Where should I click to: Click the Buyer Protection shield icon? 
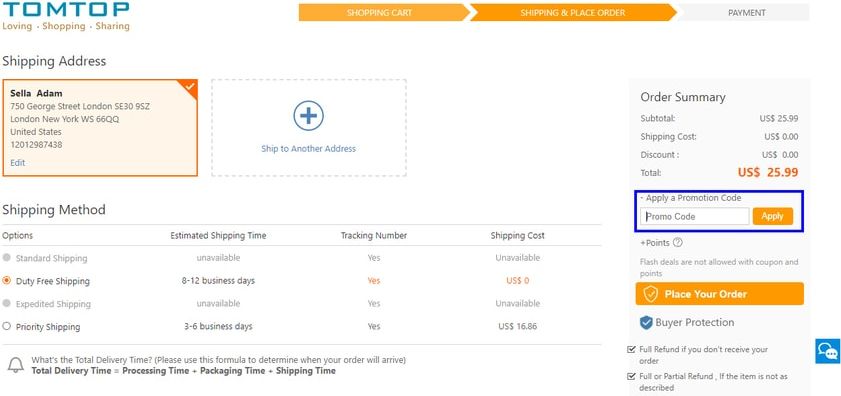point(646,322)
